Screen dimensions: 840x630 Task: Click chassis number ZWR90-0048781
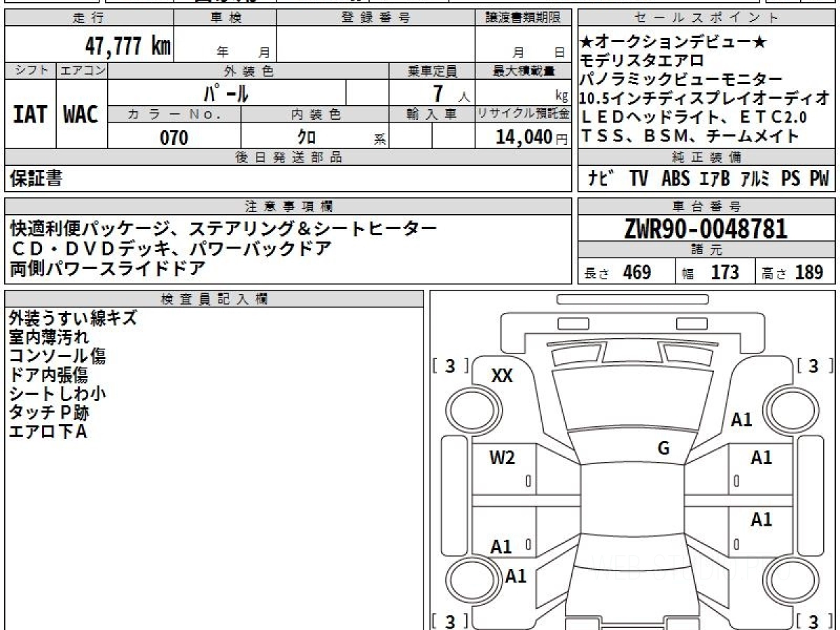point(706,228)
